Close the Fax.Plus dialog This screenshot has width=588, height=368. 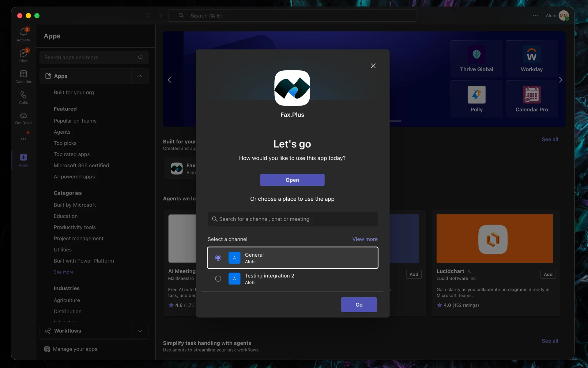pyautogui.click(x=373, y=66)
